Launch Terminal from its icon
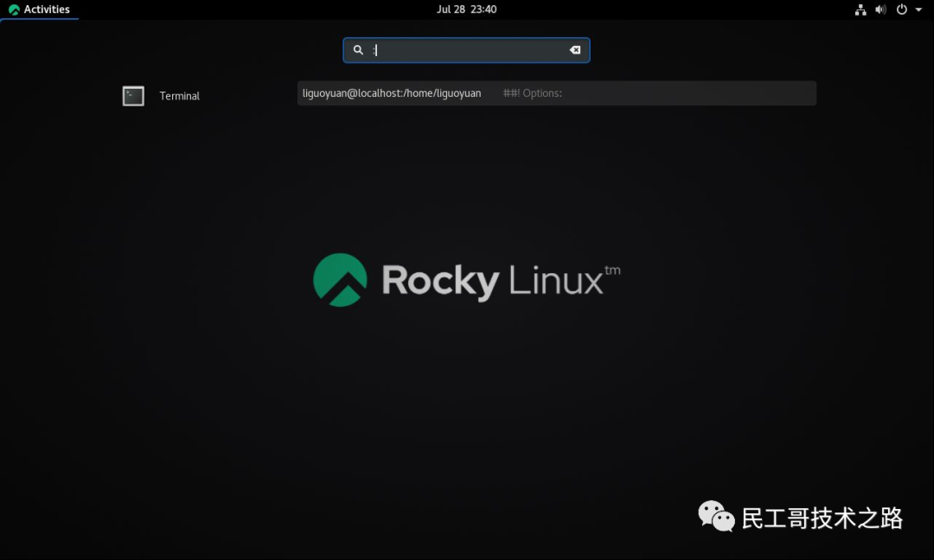 [133, 96]
